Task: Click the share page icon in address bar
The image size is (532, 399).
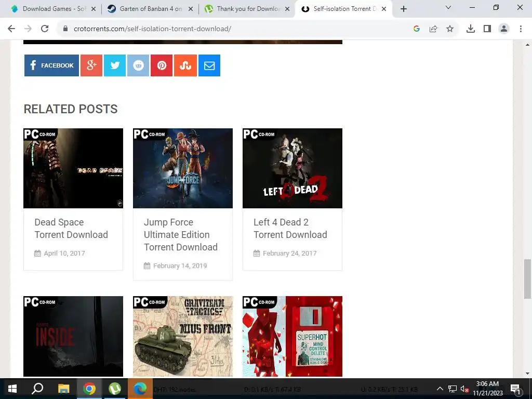Action: click(x=433, y=29)
